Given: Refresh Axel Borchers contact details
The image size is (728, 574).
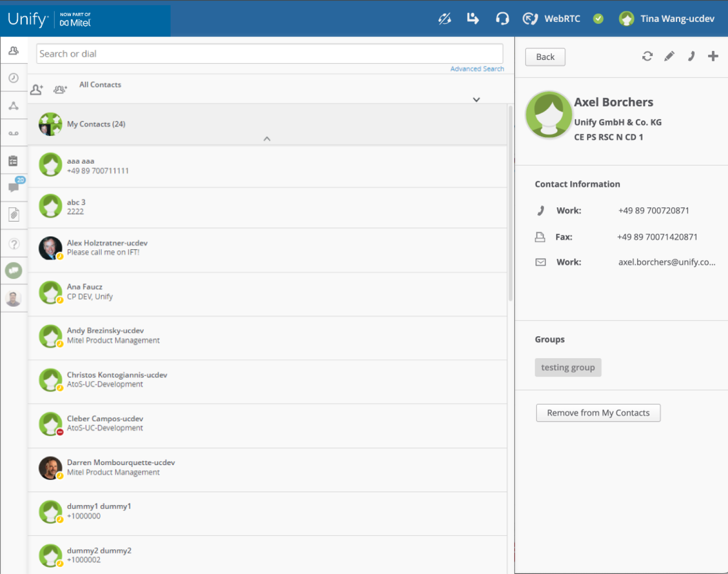Looking at the screenshot, I should (647, 57).
